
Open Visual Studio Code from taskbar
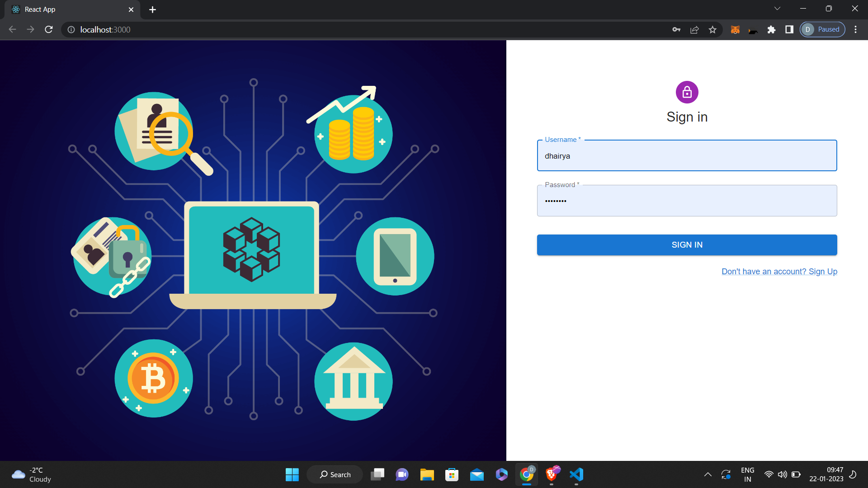[576, 474]
